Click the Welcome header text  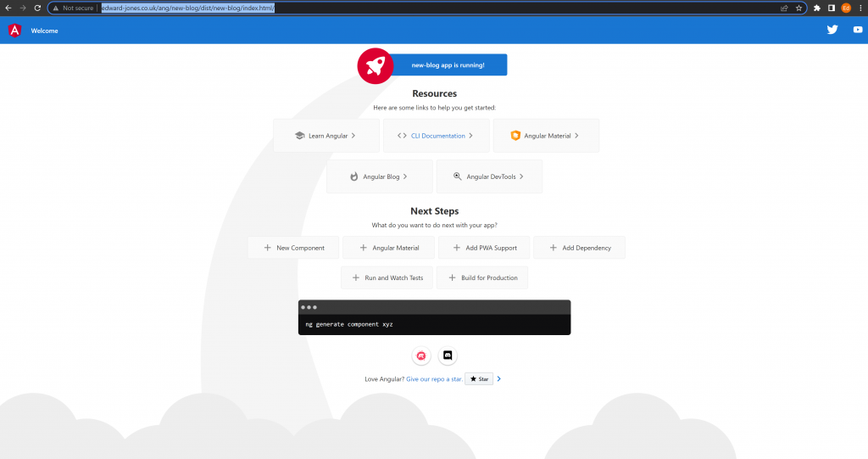point(44,31)
